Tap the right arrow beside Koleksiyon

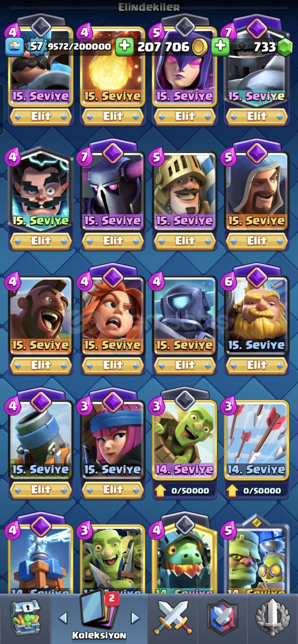134,617
